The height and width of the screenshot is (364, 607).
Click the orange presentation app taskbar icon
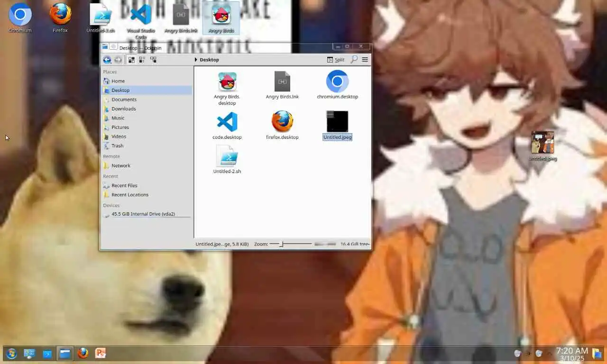tap(101, 353)
